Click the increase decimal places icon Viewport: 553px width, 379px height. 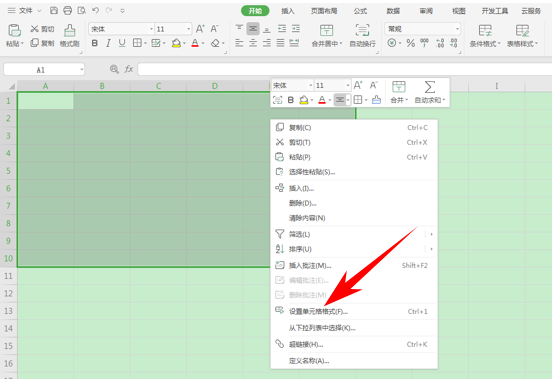(440, 43)
